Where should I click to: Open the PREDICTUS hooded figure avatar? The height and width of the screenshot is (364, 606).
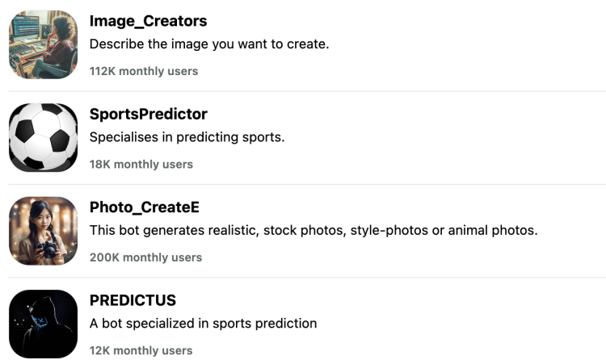coord(43,324)
